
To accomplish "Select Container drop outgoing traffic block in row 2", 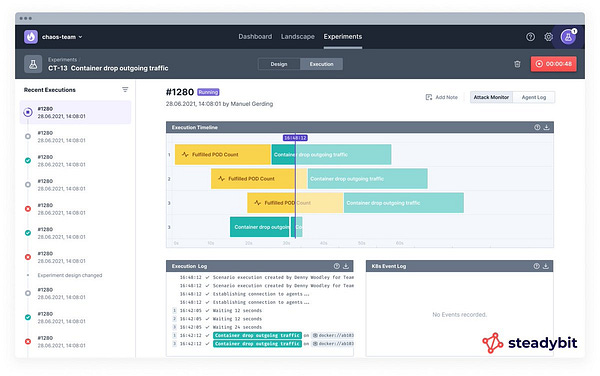I will 368,179.
